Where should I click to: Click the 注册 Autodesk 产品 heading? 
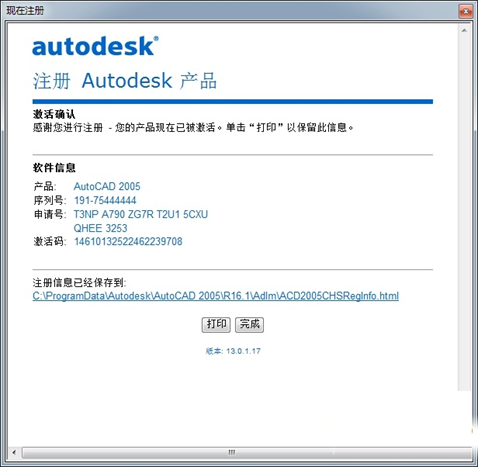coord(125,81)
